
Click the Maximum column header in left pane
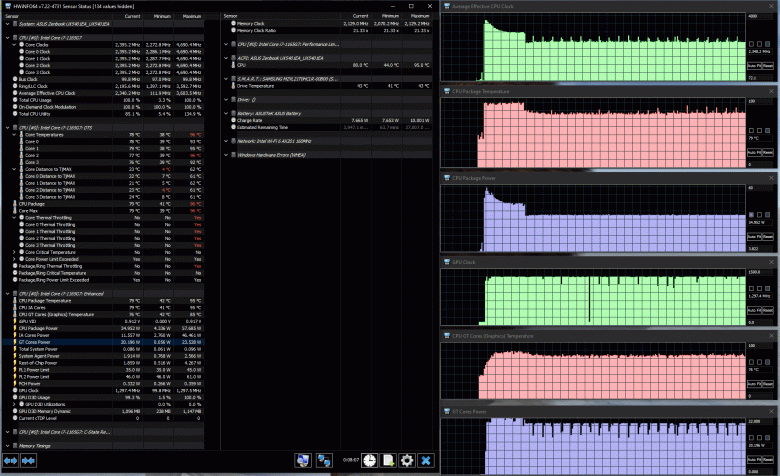192,16
